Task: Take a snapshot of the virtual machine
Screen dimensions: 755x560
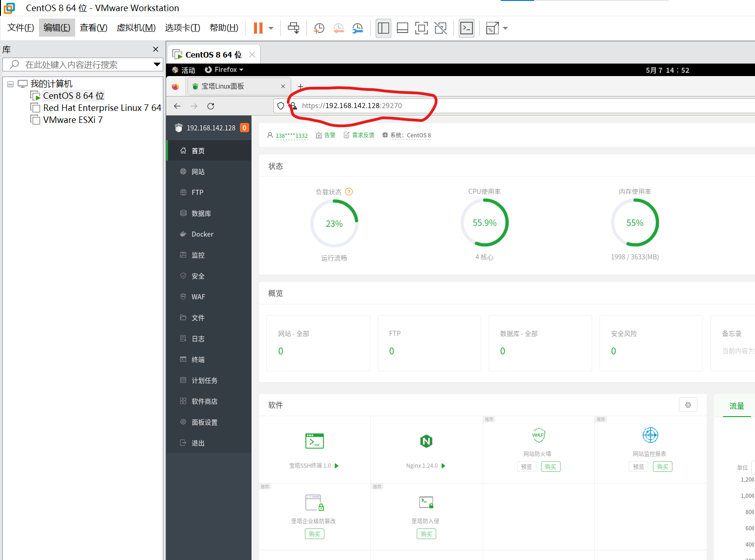Action: (319, 28)
